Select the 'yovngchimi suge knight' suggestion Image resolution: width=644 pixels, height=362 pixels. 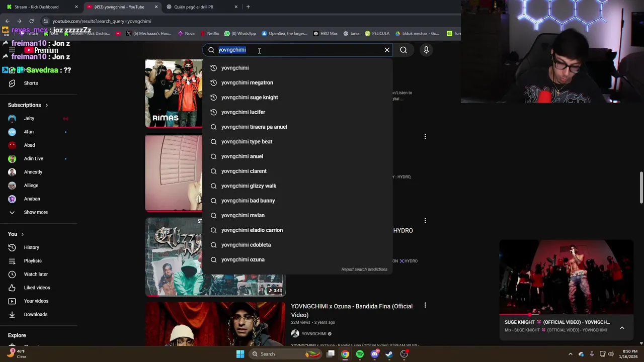(x=297, y=98)
